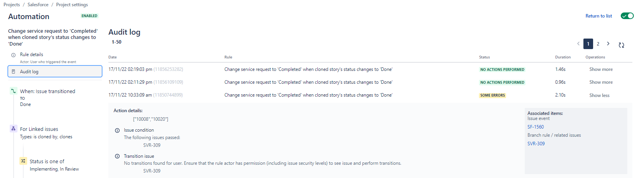Viewport: 644px width, 178px height.
Task: Expand 02:11:29 pm entry with Show more
Action: [x=601, y=82]
